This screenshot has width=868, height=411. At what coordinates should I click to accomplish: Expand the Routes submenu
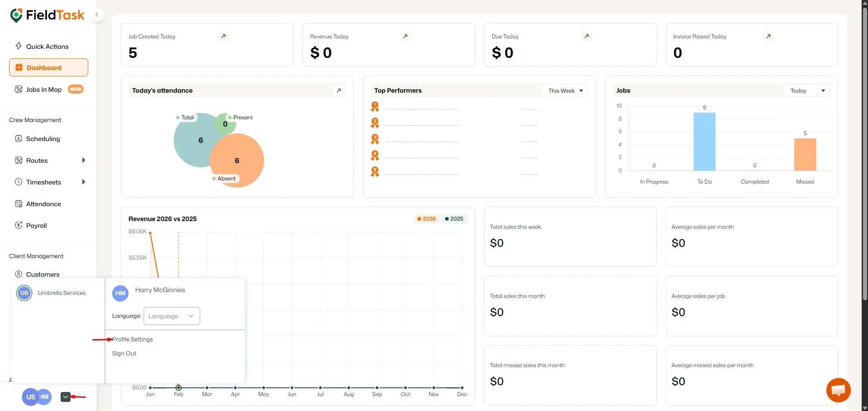(x=83, y=160)
